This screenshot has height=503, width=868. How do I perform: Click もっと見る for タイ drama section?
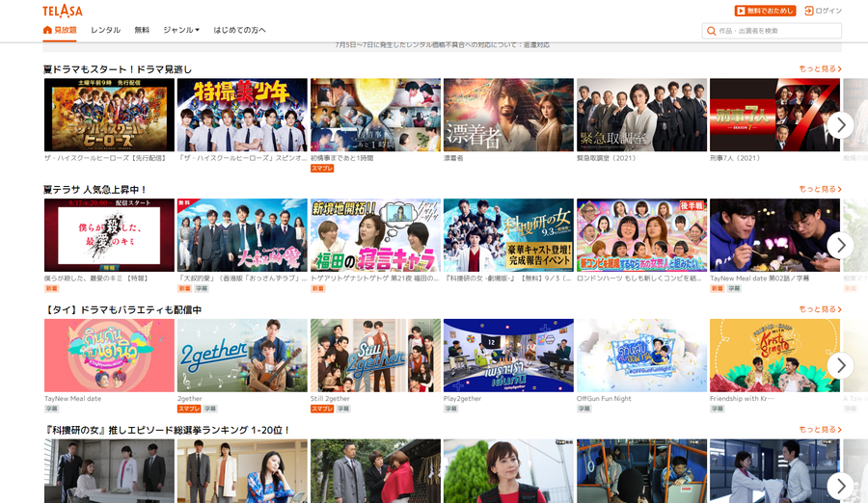(821, 308)
